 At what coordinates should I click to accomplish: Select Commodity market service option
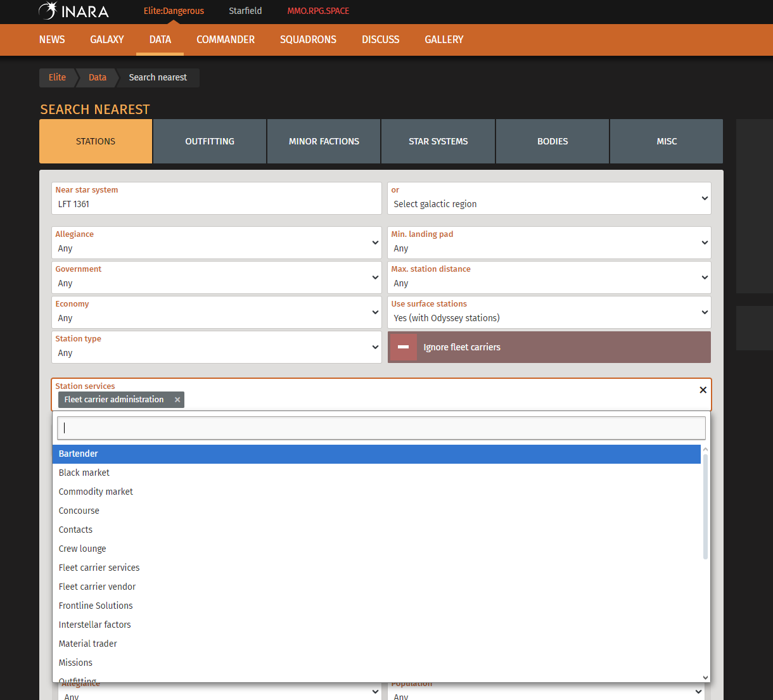point(376,492)
